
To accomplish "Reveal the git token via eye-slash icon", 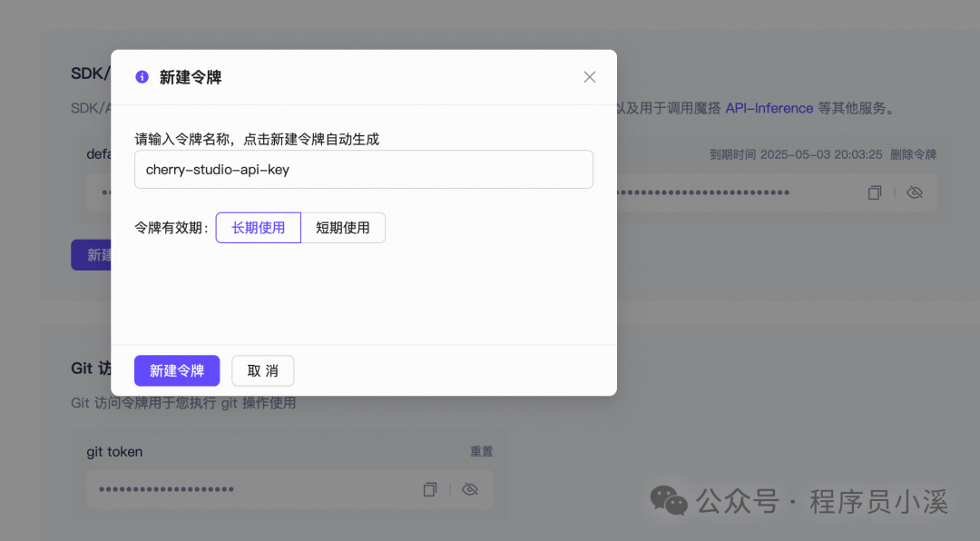I will point(470,489).
